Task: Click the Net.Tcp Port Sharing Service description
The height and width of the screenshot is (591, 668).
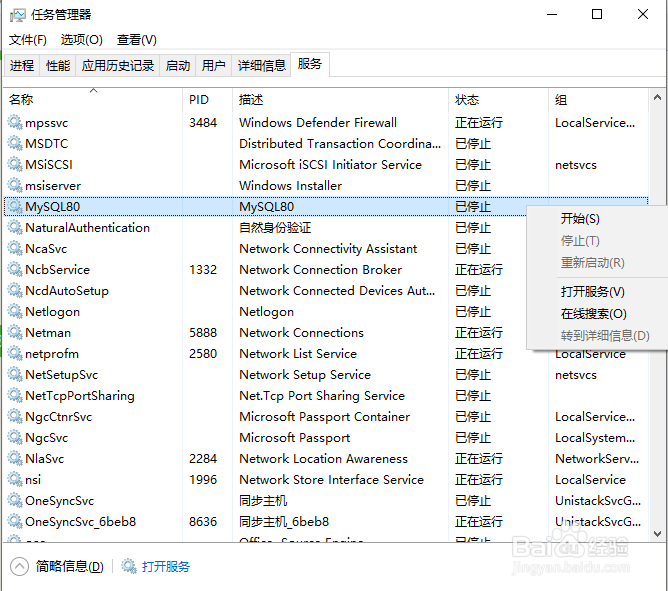Action: click(x=322, y=395)
